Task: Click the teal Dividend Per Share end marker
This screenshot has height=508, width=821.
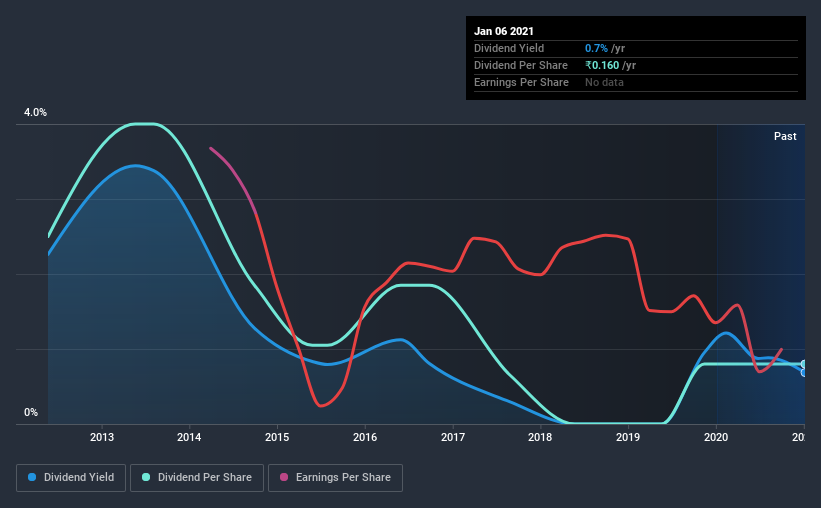Action: [x=804, y=364]
